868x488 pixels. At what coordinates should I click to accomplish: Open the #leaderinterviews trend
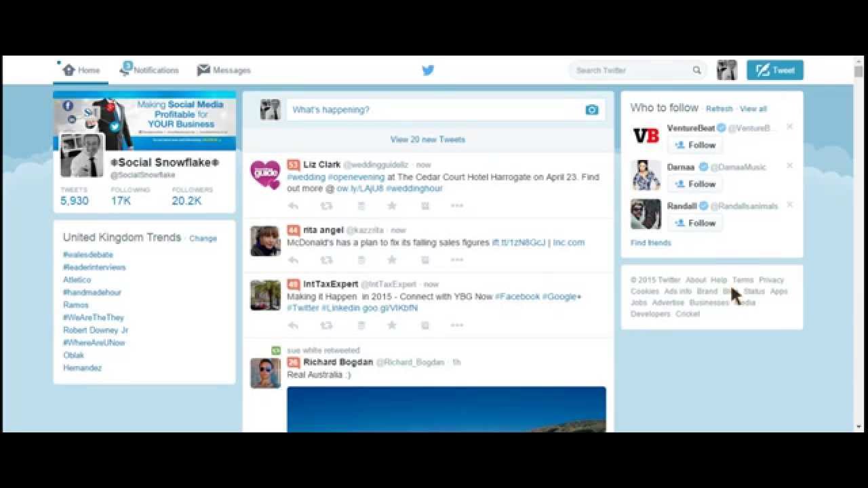point(94,267)
